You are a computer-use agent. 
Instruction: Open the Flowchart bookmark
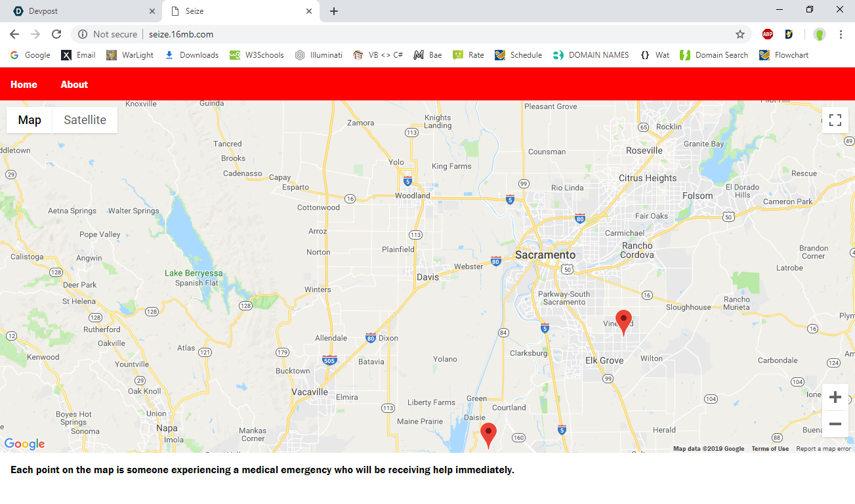click(784, 55)
